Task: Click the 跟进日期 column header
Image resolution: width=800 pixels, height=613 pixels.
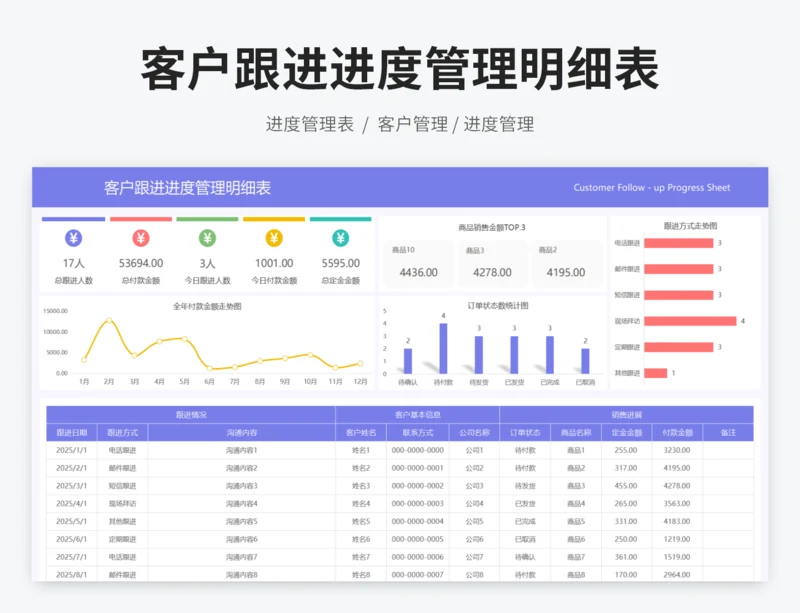Action: [x=71, y=432]
